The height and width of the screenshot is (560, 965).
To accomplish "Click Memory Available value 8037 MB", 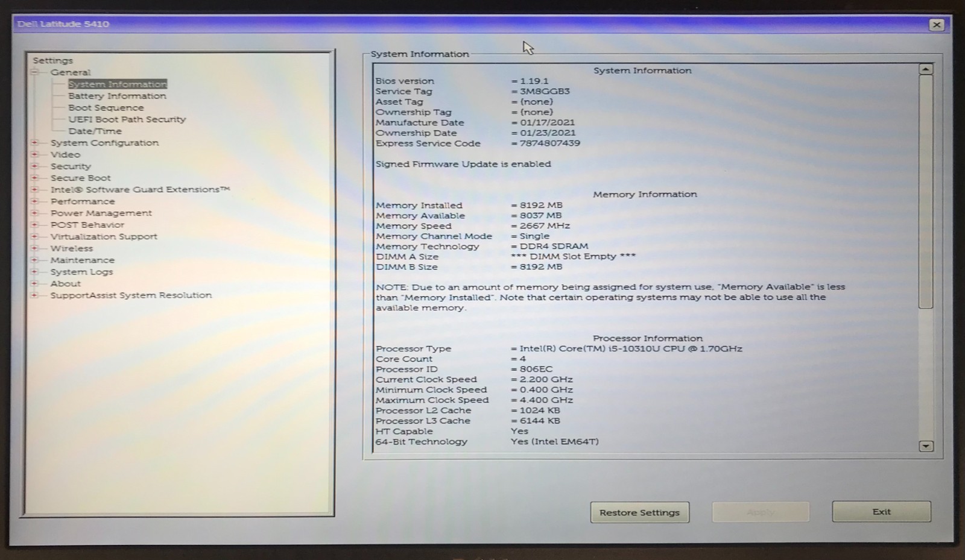I will pyautogui.click(x=540, y=215).
